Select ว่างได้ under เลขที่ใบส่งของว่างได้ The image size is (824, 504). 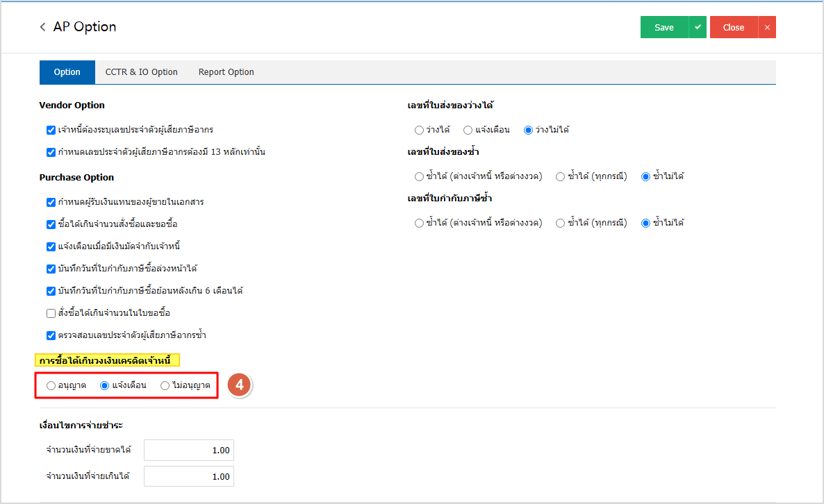419,130
